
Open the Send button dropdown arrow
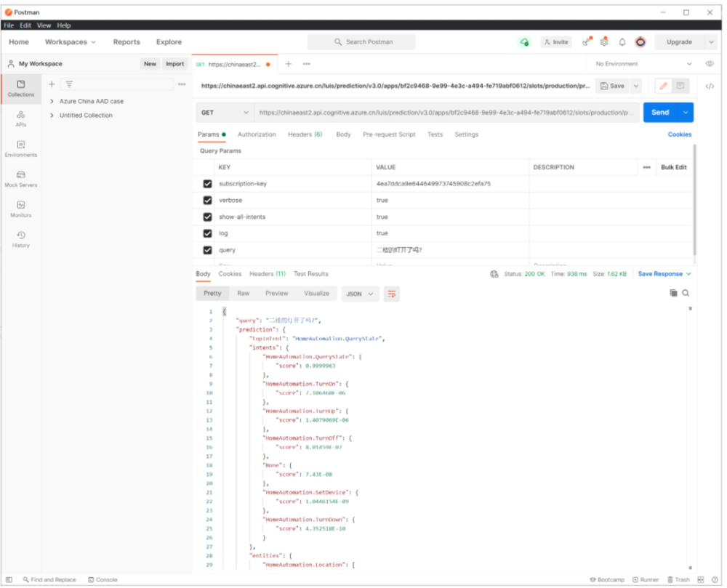click(686, 113)
